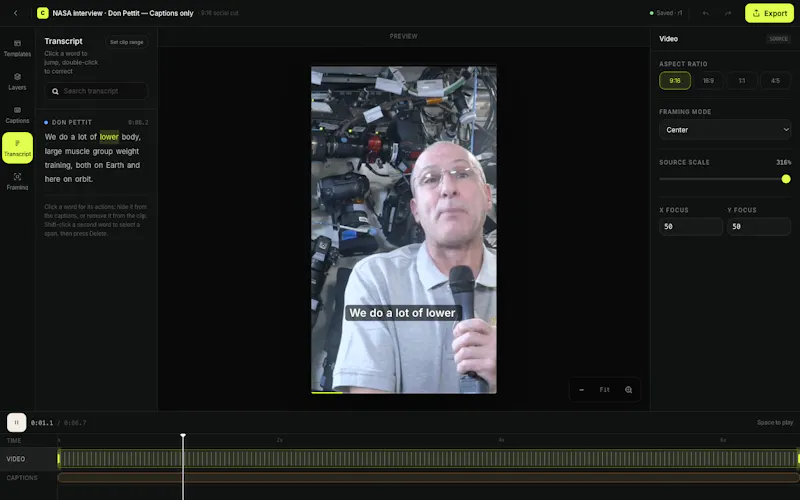The image size is (800, 500).
Task: Click the caption overlay 'We do a lot of lower'
Action: pyautogui.click(x=403, y=313)
